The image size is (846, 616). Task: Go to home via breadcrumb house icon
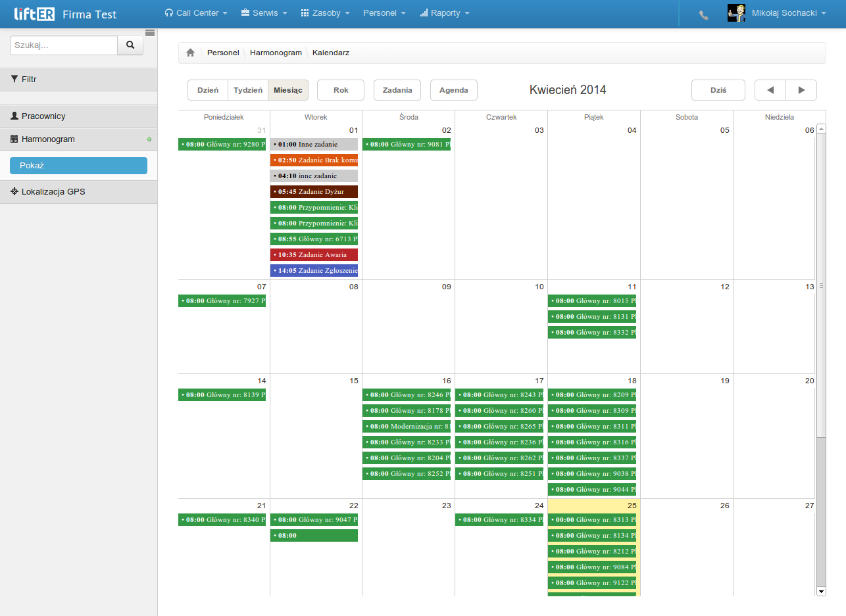coord(190,53)
